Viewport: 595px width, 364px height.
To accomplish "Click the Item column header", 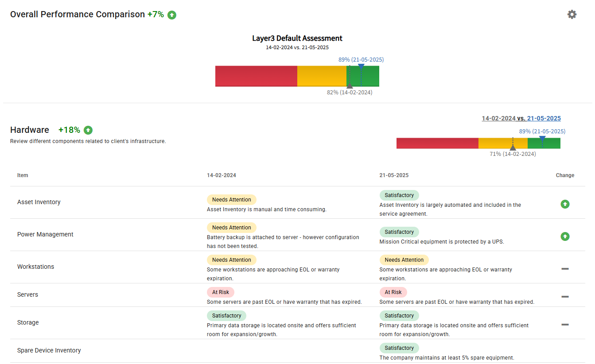I will [x=23, y=175].
